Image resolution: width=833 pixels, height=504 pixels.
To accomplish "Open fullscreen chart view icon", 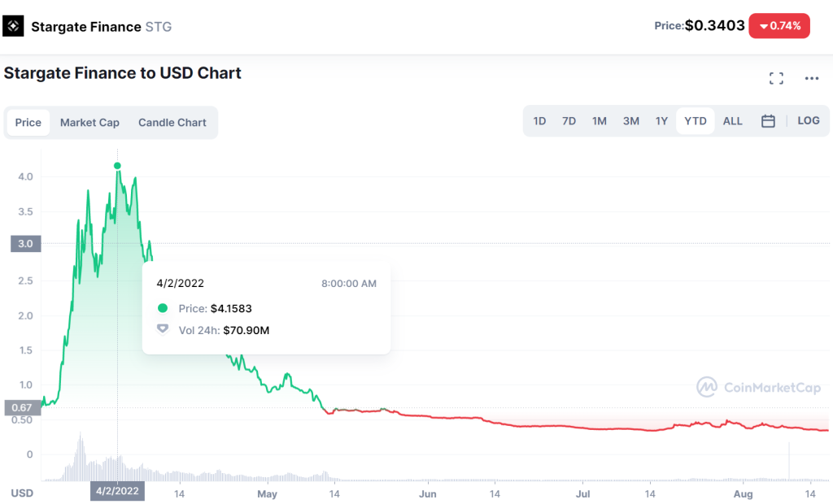I will click(x=776, y=79).
